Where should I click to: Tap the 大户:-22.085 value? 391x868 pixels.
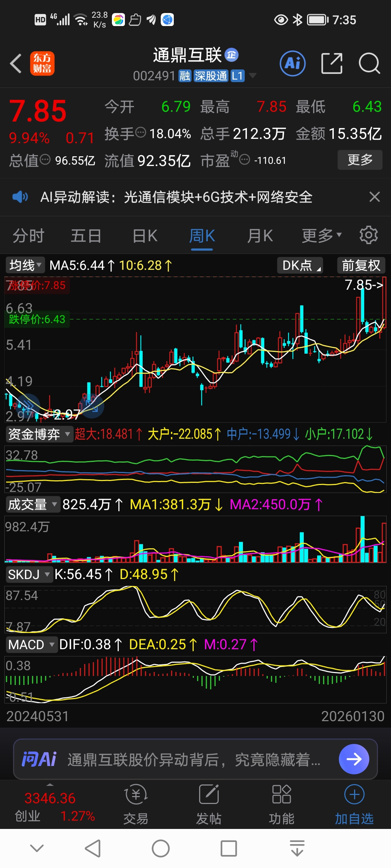pos(184,434)
